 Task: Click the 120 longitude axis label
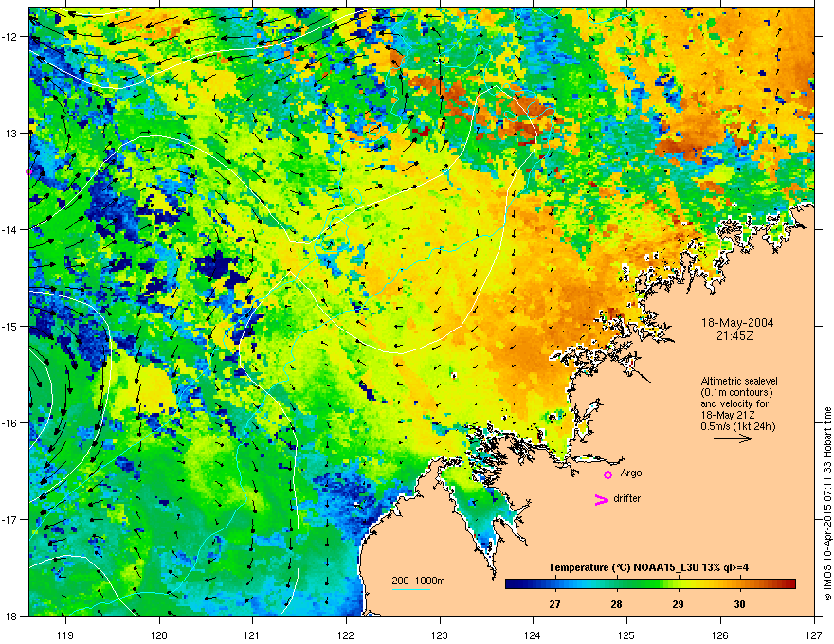tap(159, 635)
